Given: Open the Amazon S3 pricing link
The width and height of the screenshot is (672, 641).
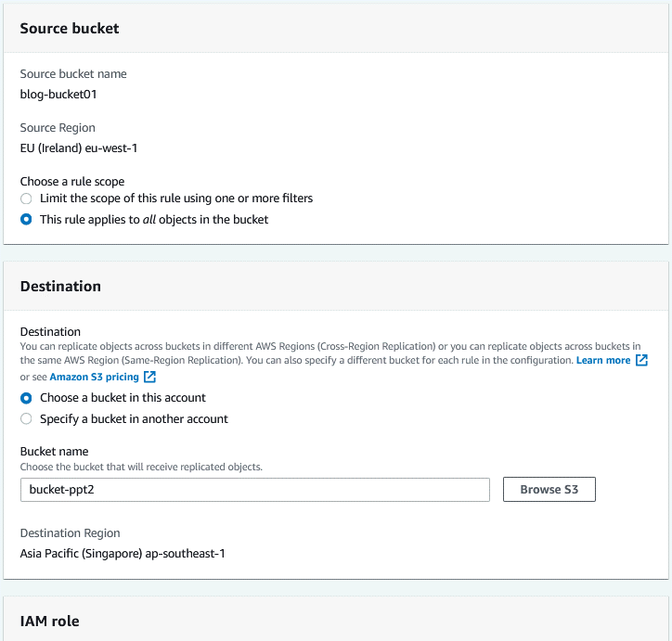Looking at the screenshot, I should point(94,377).
